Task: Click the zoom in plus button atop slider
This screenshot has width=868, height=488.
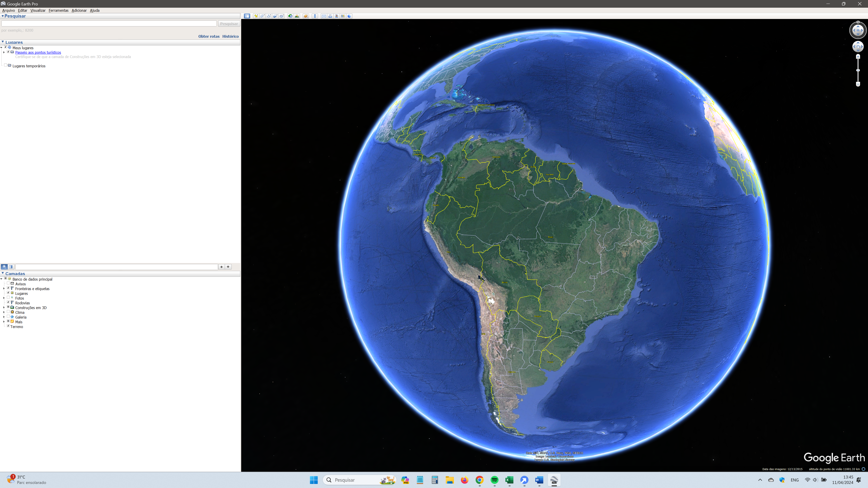Action: tap(858, 56)
